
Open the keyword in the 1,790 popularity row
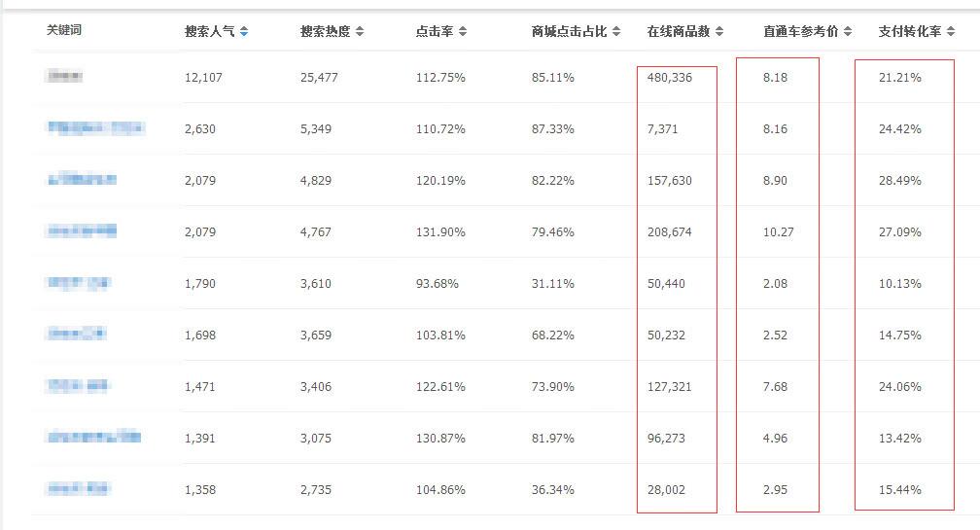(x=78, y=283)
